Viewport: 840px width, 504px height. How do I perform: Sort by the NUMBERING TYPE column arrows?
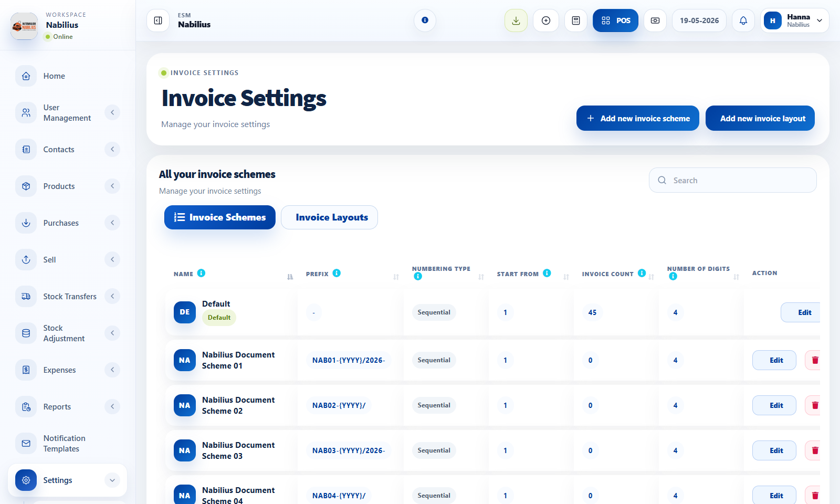pos(481,277)
